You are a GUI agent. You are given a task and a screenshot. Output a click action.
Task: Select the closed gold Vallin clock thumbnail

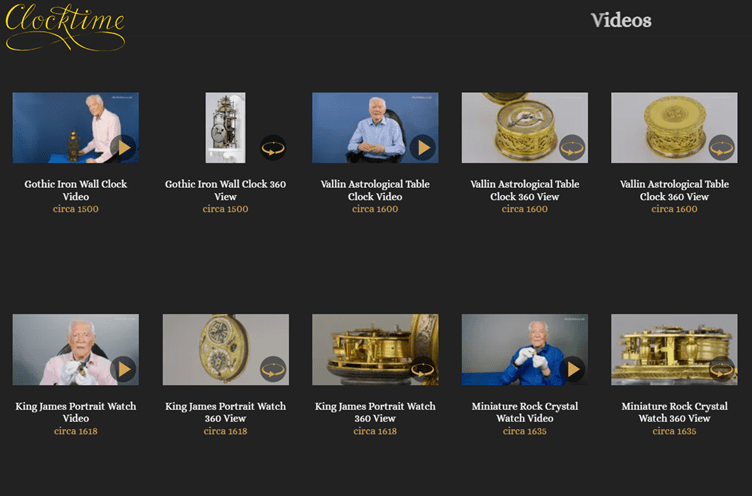click(x=674, y=128)
